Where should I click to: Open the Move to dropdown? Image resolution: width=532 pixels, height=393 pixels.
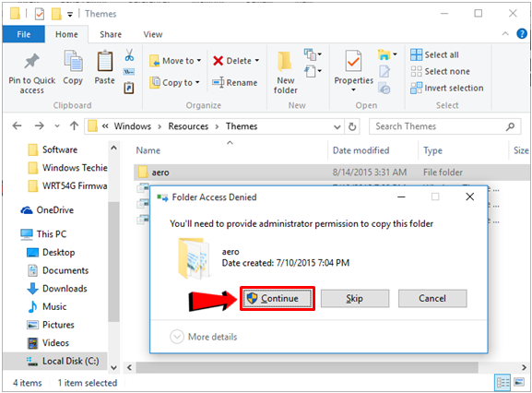pyautogui.click(x=175, y=61)
